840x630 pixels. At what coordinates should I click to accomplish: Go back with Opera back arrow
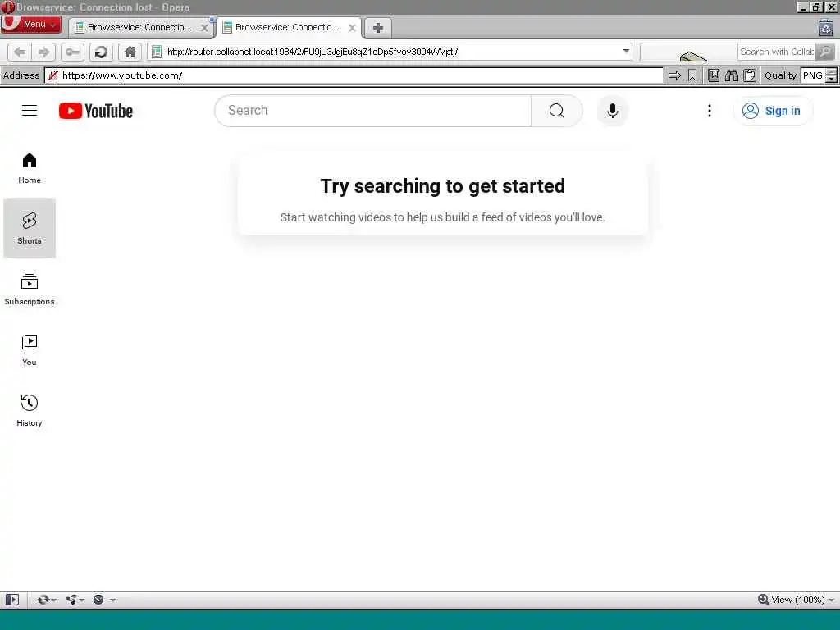point(20,52)
